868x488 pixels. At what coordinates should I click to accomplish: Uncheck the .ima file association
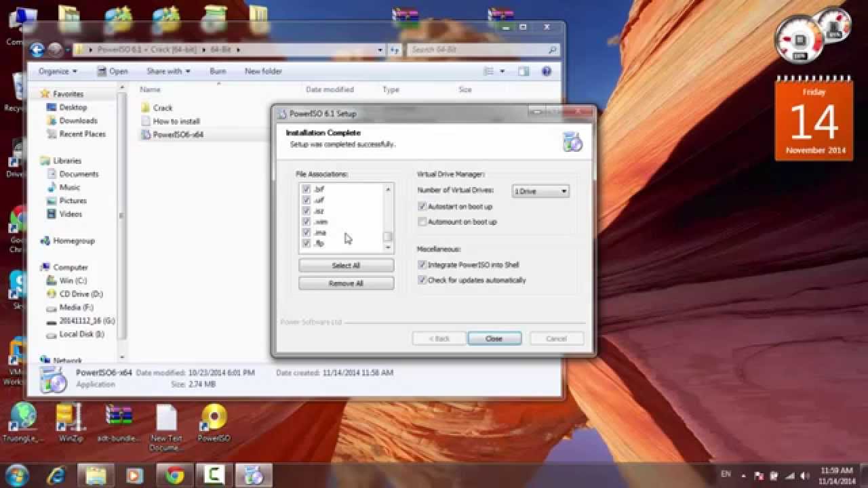pos(307,232)
